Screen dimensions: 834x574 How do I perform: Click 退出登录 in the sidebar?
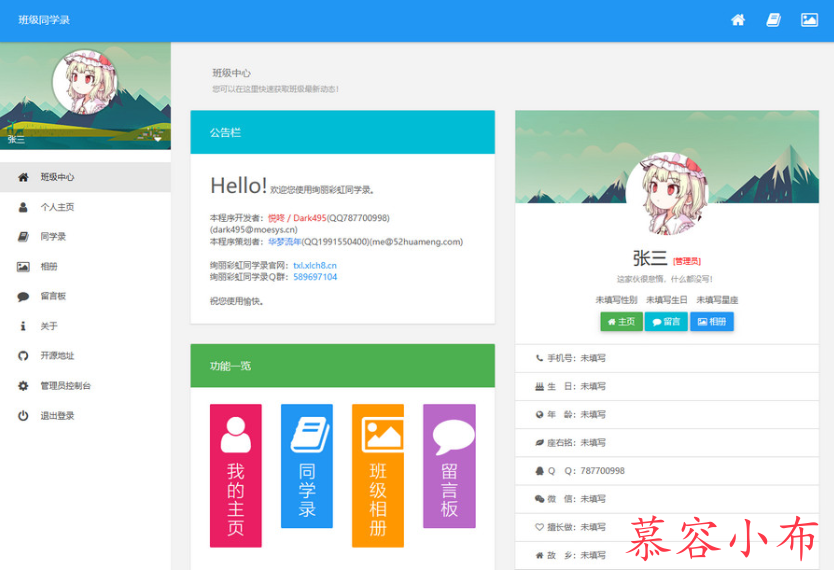click(x=85, y=415)
